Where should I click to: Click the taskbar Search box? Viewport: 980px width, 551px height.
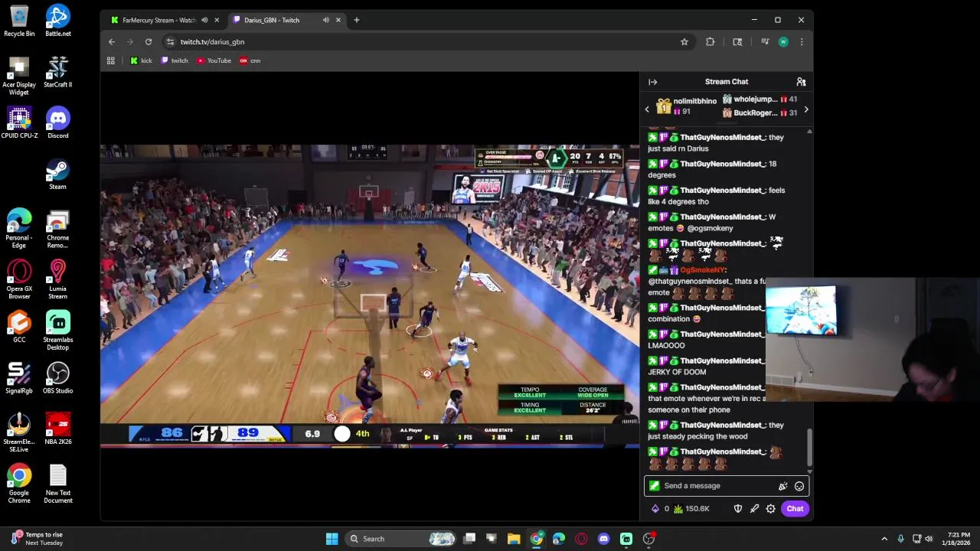pos(401,539)
